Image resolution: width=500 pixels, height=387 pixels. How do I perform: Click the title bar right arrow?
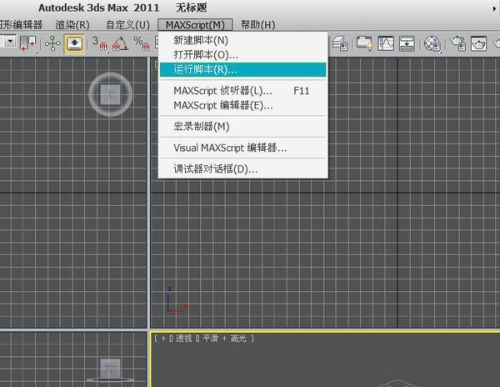pos(494,9)
